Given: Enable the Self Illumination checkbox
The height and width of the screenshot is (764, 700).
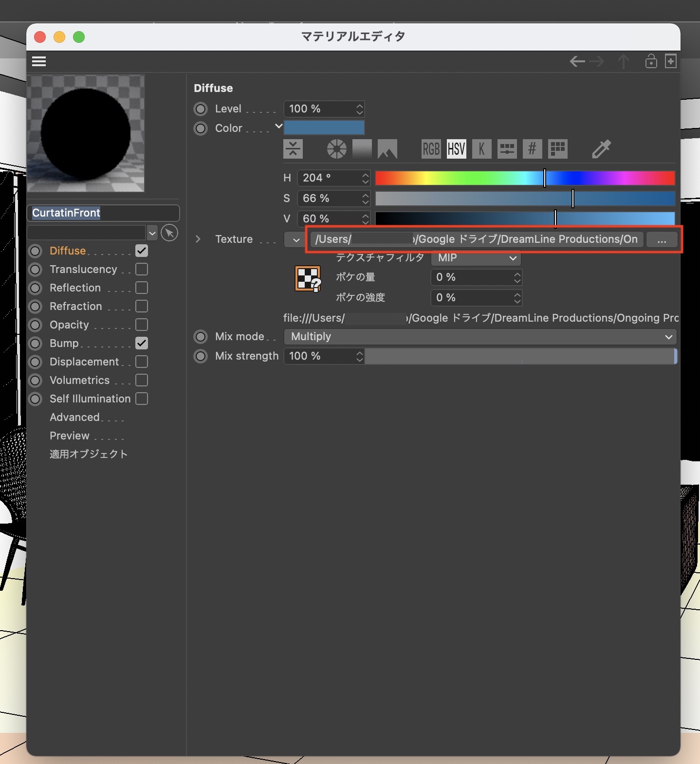Looking at the screenshot, I should [x=142, y=399].
